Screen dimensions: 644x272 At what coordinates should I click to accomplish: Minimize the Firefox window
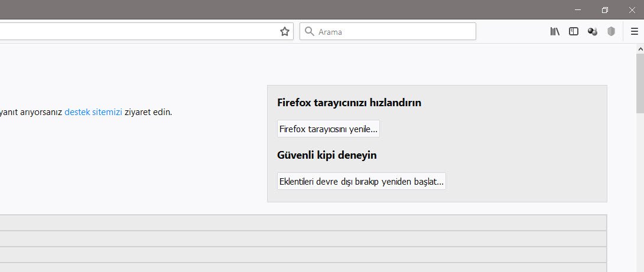[x=578, y=10]
